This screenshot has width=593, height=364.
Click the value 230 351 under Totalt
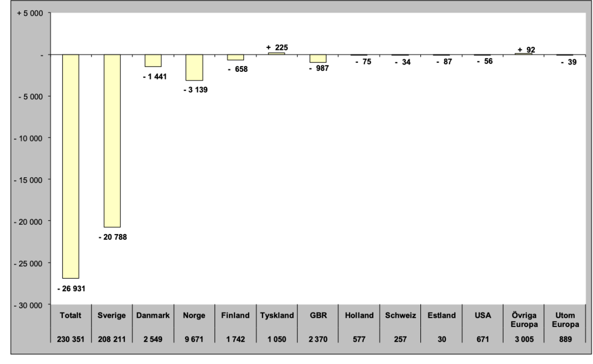(71, 340)
